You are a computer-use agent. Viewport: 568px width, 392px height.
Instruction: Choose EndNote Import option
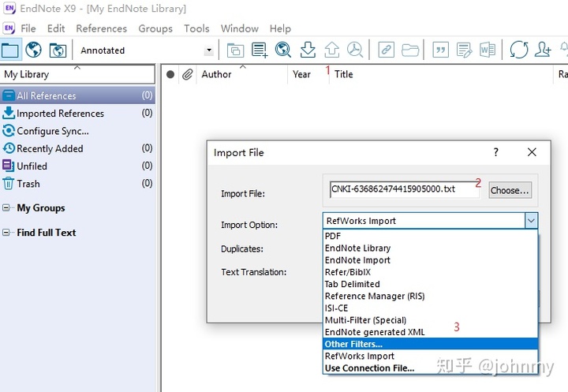[x=431, y=260]
